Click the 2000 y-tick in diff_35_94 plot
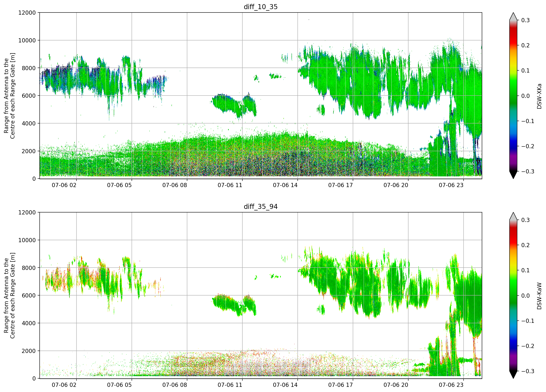546x392 pixels. [29, 351]
